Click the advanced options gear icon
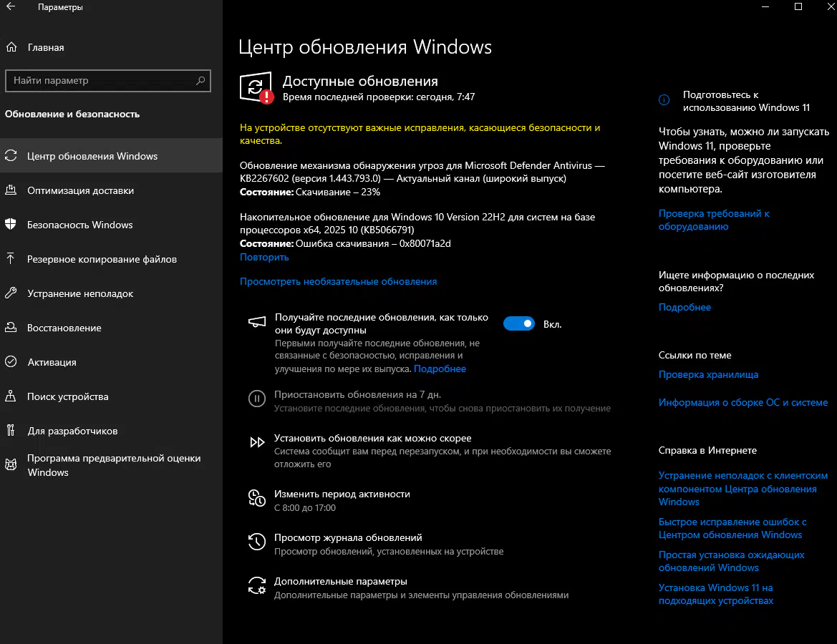The image size is (837, 644). (x=256, y=586)
